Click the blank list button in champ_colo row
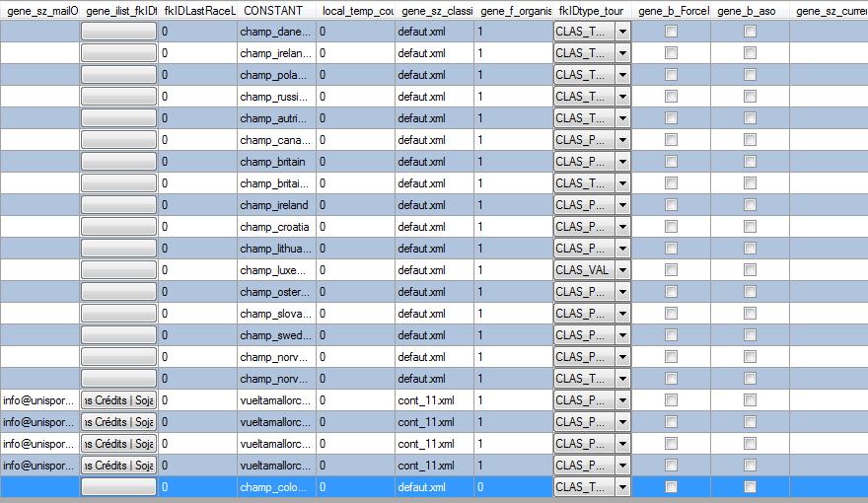 coord(118,487)
